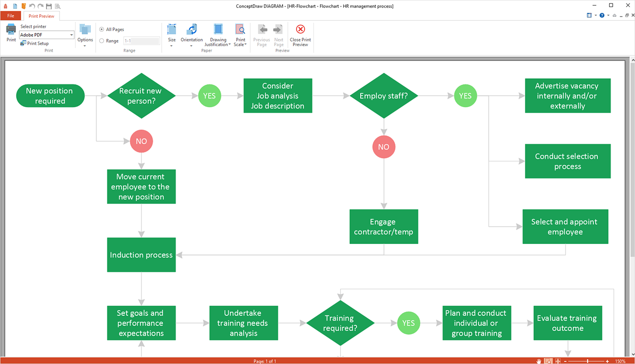Click the print preview magnifier icon in title bar
The height and width of the screenshot is (364, 635).
[58, 6]
